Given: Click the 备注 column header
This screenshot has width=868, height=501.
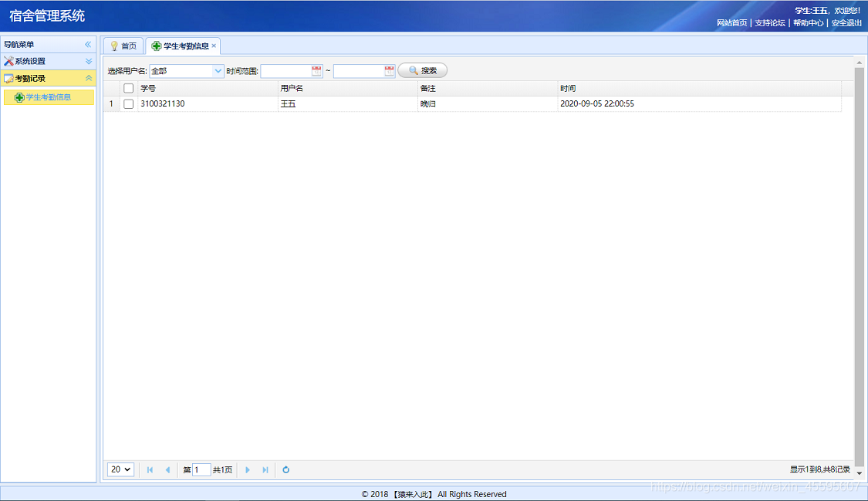Looking at the screenshot, I should [488, 89].
